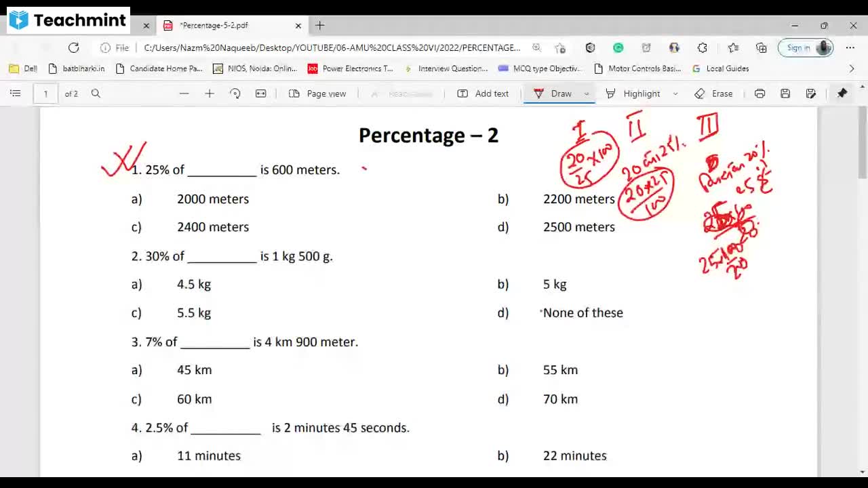
Task: Open the Local Guides bookmark
Action: tap(720, 68)
